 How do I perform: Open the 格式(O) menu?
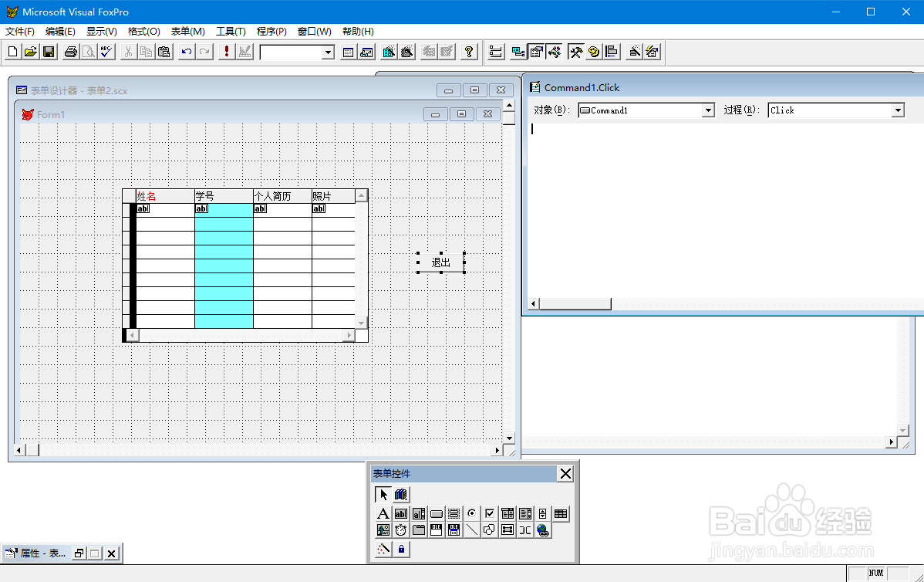pos(143,31)
